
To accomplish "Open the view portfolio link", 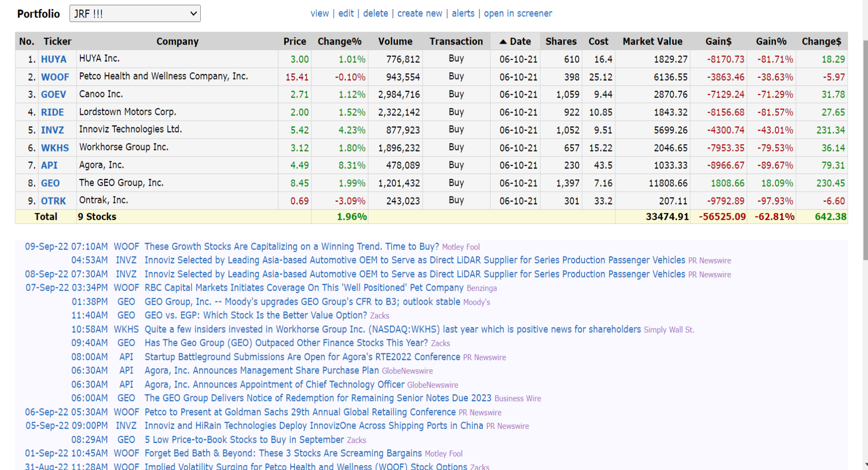I will [320, 14].
